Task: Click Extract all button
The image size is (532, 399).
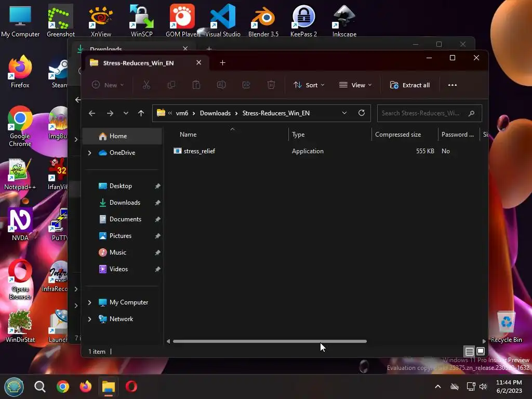Action: pyautogui.click(x=410, y=85)
